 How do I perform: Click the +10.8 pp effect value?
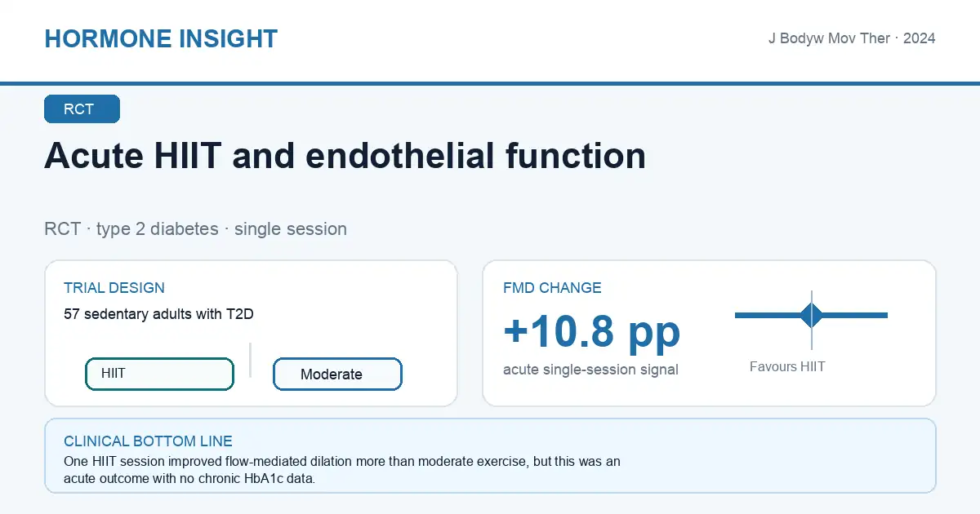591,331
